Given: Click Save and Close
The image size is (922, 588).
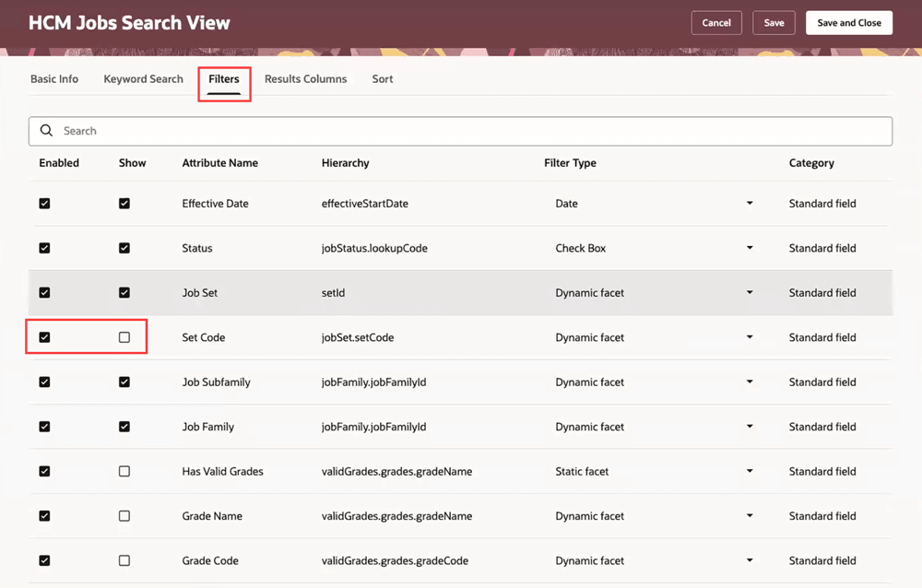Looking at the screenshot, I should [x=849, y=23].
